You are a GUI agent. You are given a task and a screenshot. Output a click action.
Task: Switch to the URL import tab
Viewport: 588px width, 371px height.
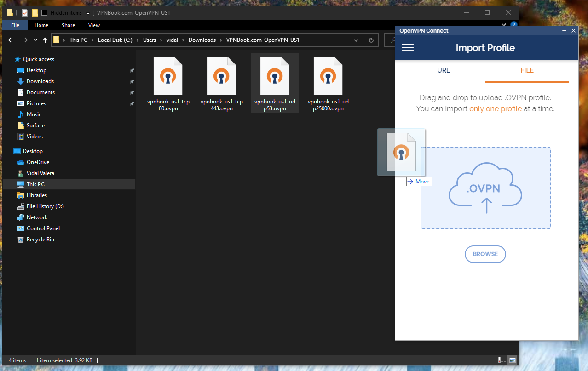pyautogui.click(x=444, y=70)
